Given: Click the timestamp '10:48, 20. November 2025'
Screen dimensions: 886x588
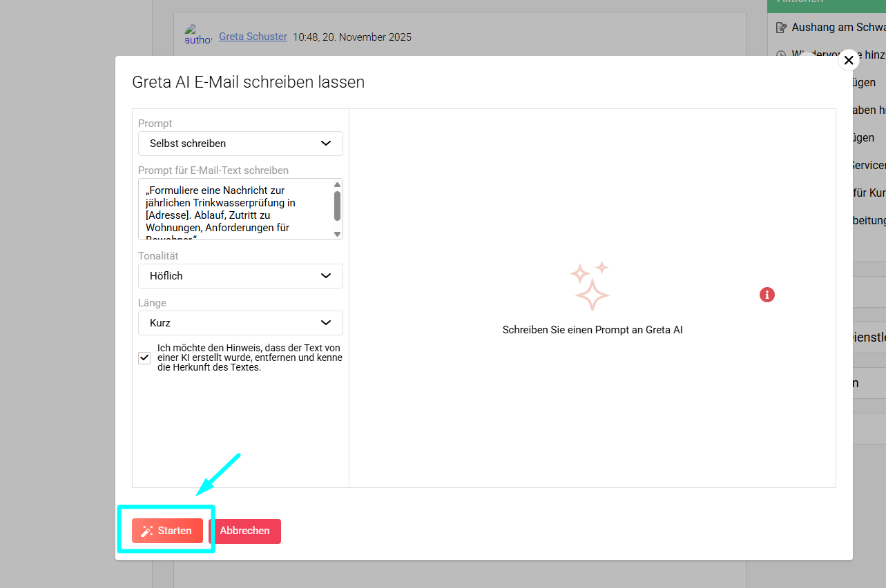Looking at the screenshot, I should click(352, 37).
